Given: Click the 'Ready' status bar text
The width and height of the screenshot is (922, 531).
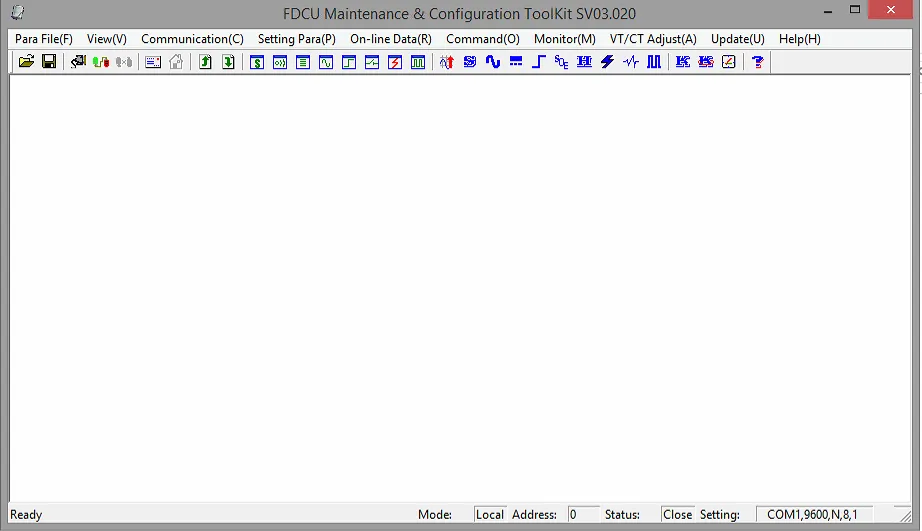Looking at the screenshot, I should 26,515.
